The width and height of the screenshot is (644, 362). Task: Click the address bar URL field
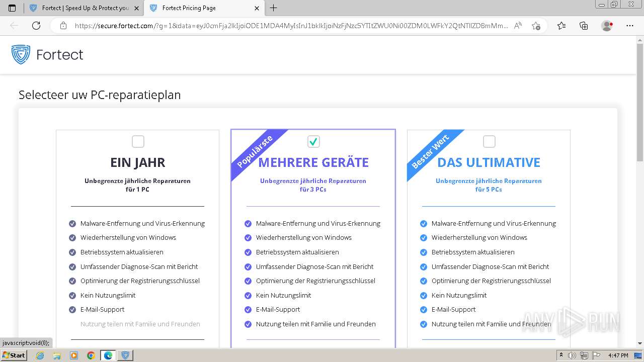tap(291, 26)
